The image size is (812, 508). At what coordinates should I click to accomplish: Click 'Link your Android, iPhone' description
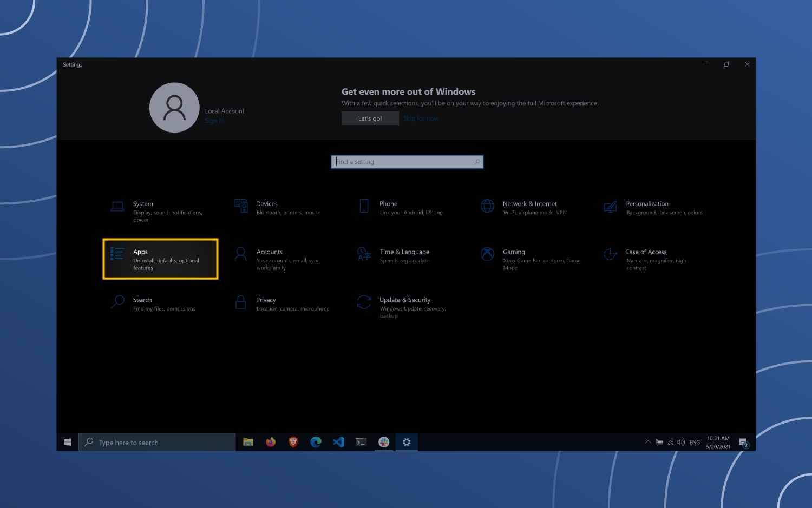(x=411, y=213)
